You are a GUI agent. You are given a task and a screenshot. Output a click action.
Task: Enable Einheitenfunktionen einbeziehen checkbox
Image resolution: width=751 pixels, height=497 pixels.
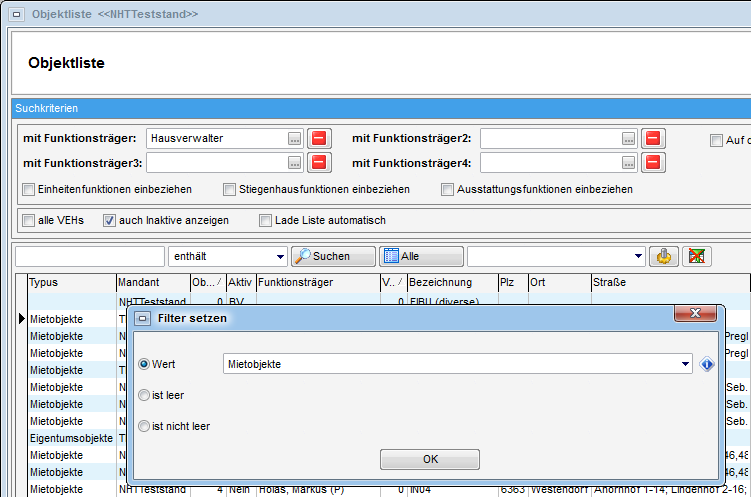click(29, 189)
